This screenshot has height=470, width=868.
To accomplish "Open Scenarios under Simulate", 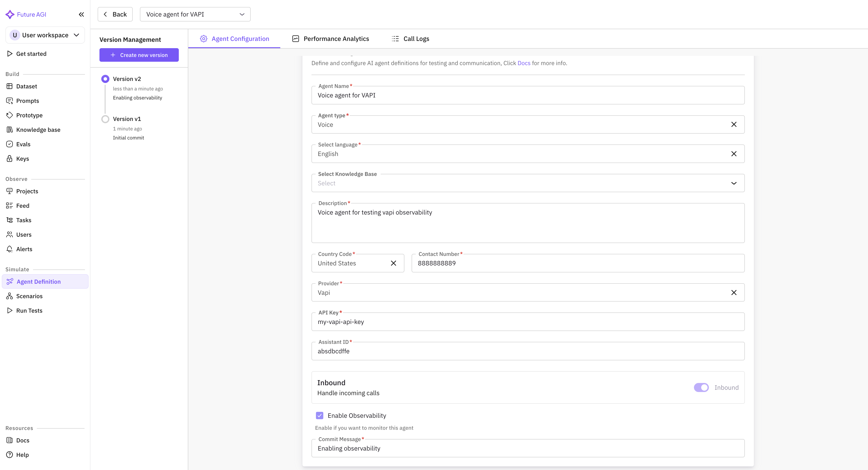I will tap(29, 296).
